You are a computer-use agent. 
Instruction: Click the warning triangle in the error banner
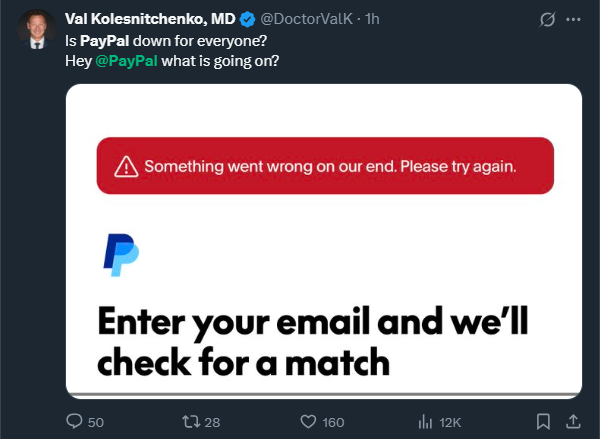126,167
